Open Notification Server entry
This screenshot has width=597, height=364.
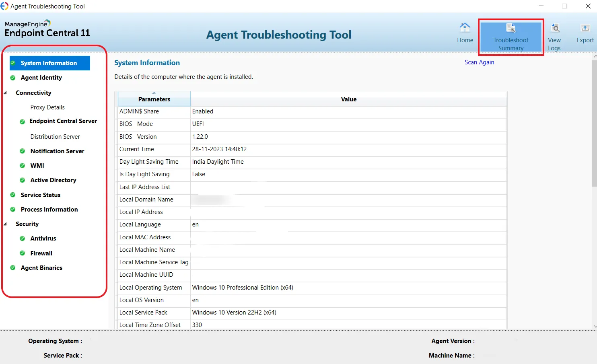click(57, 151)
